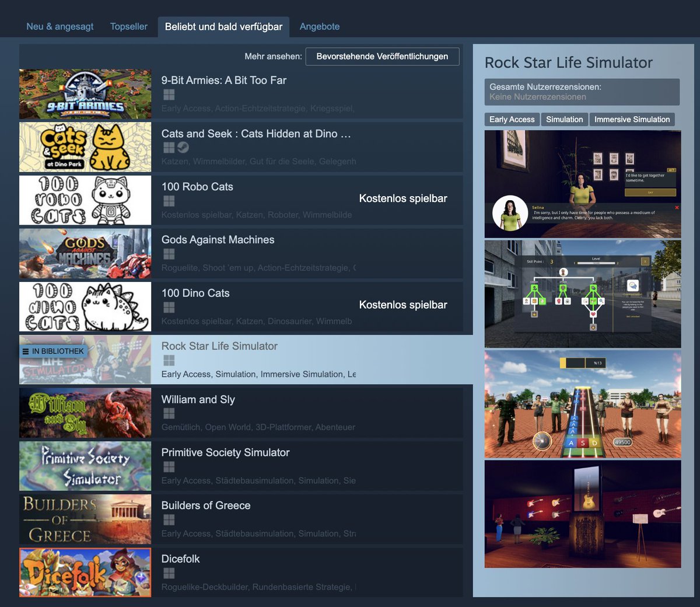Click the Immersive Simulation tag

coord(632,119)
